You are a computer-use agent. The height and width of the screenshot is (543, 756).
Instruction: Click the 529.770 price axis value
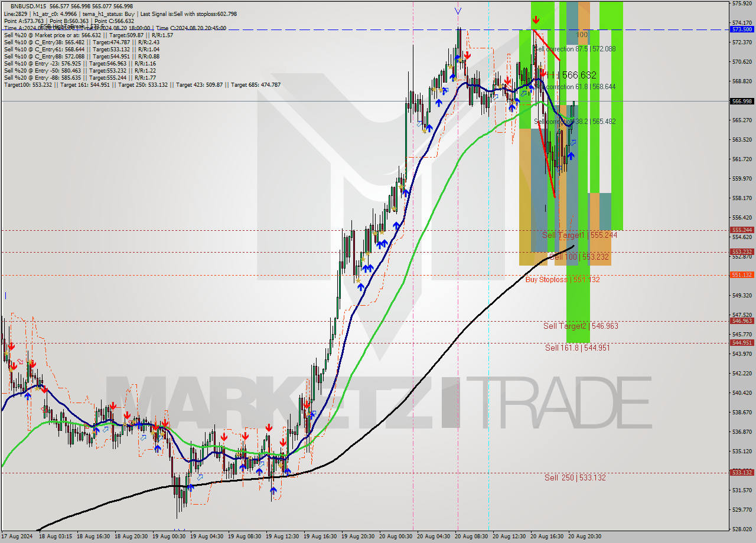point(742,510)
